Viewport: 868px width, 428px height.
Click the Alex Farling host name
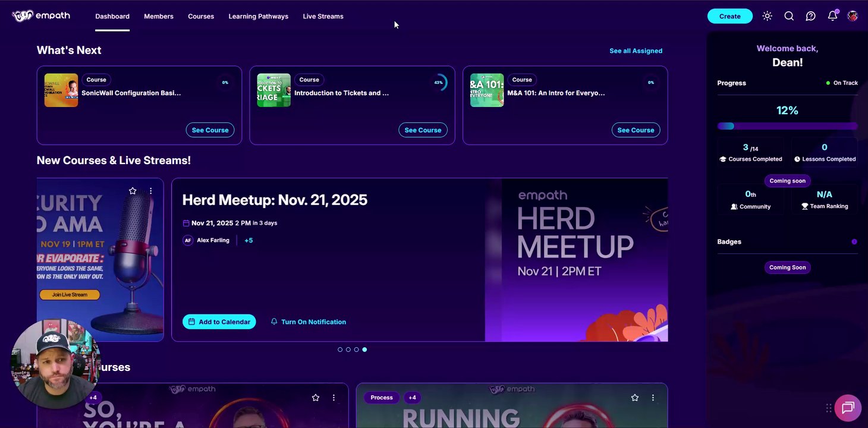point(213,240)
